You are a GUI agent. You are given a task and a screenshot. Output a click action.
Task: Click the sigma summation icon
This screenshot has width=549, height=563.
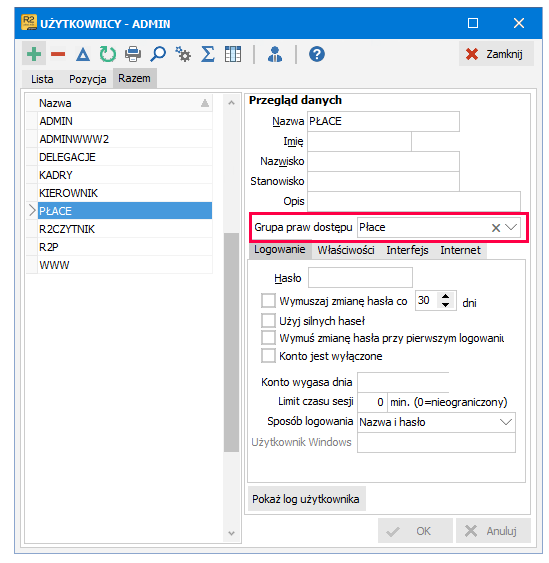(208, 54)
